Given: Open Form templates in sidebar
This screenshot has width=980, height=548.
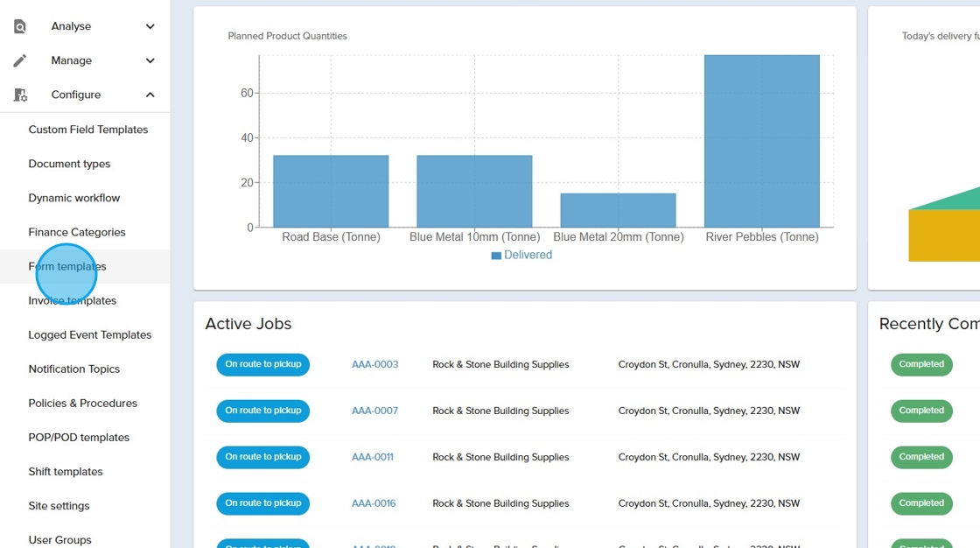Looking at the screenshot, I should click(67, 266).
